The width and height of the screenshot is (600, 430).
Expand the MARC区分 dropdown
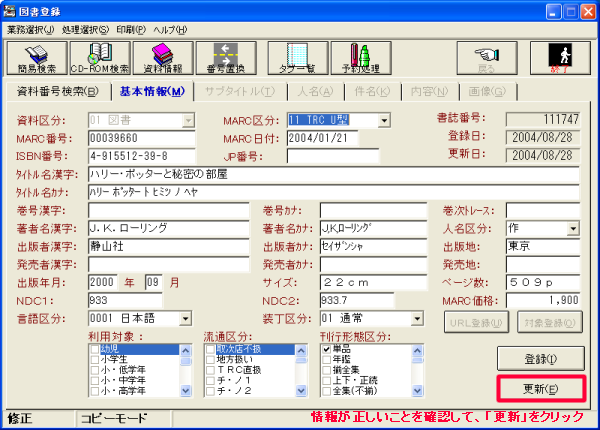coord(384,121)
